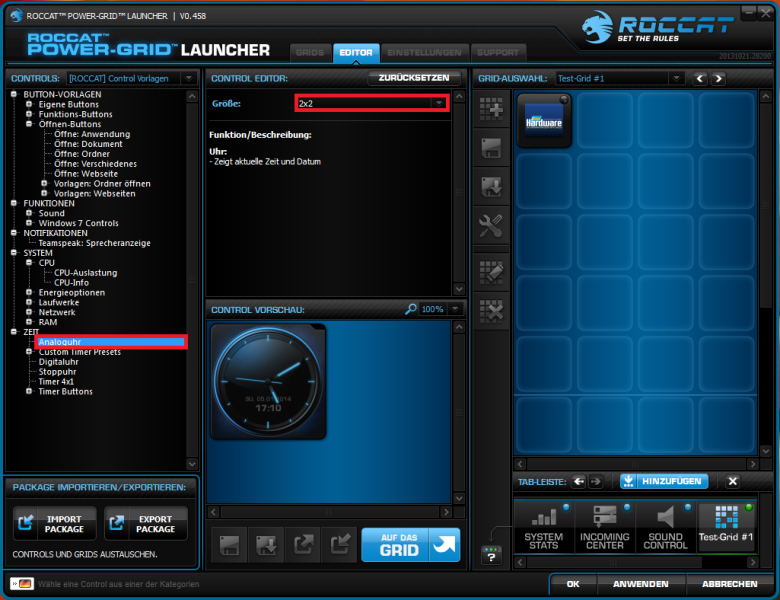This screenshot has height=600, width=780.
Task: Switch to Test-Grid #1 tab
Action: pos(726,527)
